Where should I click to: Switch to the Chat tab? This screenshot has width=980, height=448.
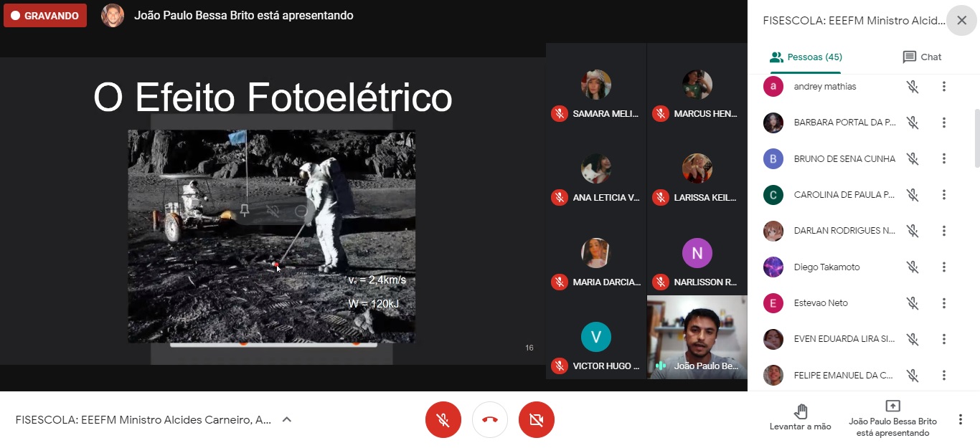click(x=922, y=57)
